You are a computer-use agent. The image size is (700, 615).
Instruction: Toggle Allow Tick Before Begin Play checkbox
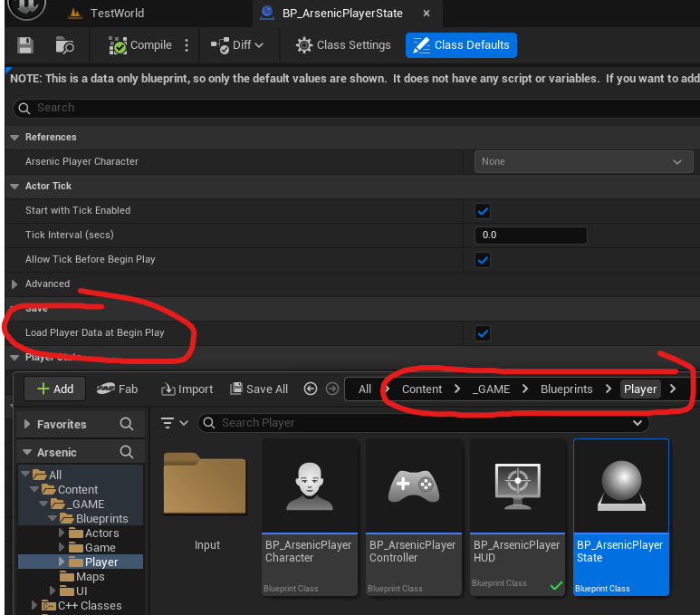tap(483, 259)
